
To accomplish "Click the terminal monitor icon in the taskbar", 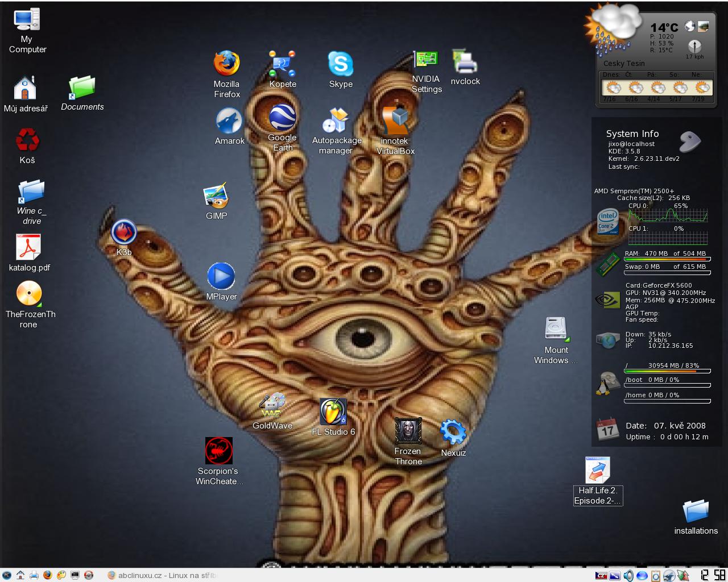I will point(75,575).
